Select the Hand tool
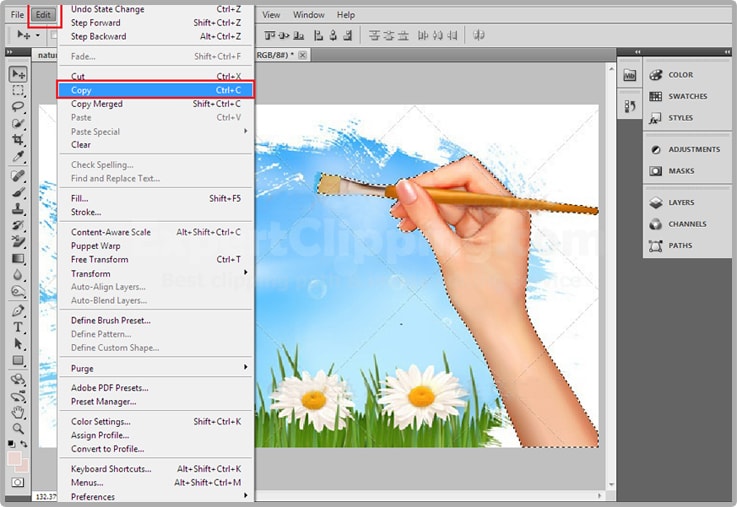 (x=18, y=413)
